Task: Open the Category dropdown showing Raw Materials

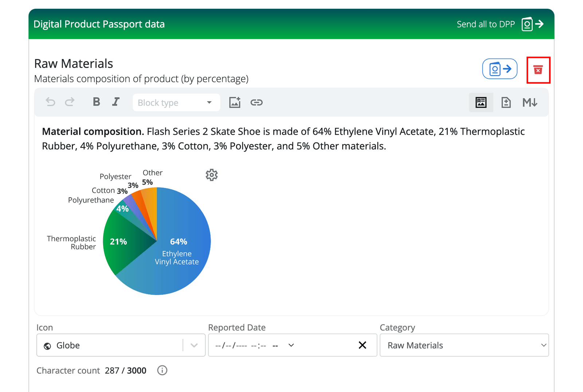Action: point(464,345)
